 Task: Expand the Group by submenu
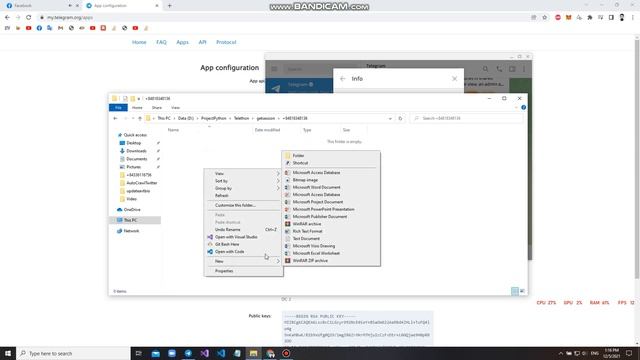point(243,188)
